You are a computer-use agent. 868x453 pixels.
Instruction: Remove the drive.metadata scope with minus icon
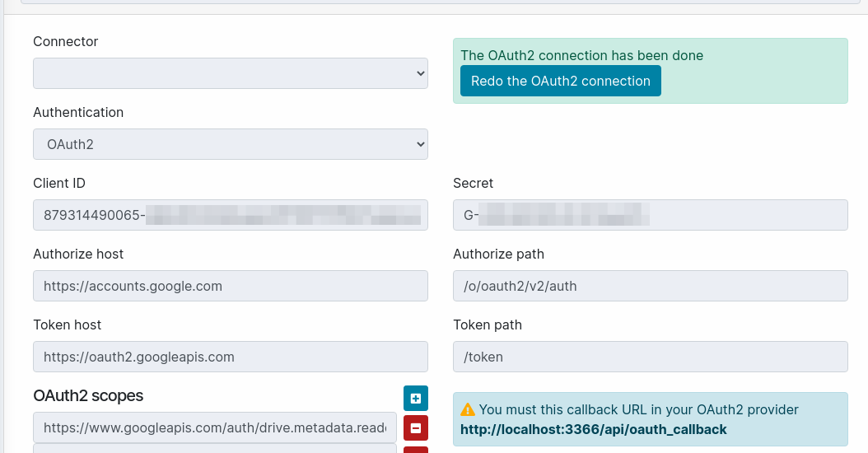click(x=415, y=428)
